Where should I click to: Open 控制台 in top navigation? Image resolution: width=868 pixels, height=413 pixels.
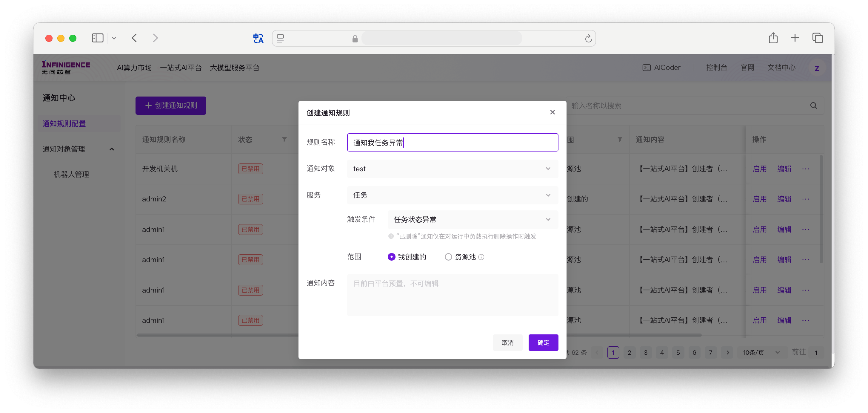pos(716,68)
